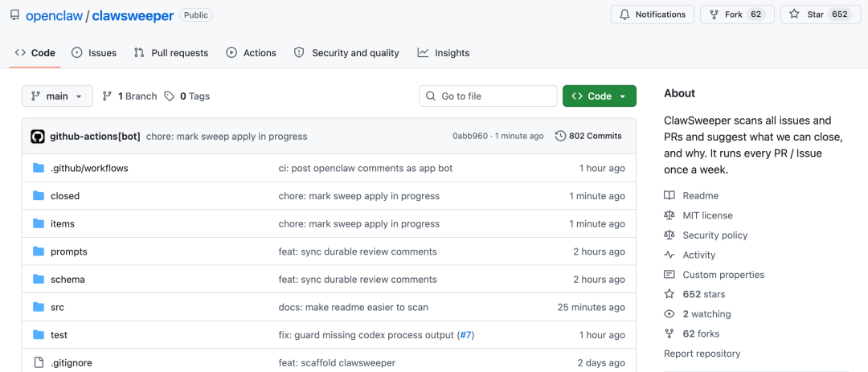Toggle repository Notifications bell
The image size is (868, 372).
[x=653, y=14]
